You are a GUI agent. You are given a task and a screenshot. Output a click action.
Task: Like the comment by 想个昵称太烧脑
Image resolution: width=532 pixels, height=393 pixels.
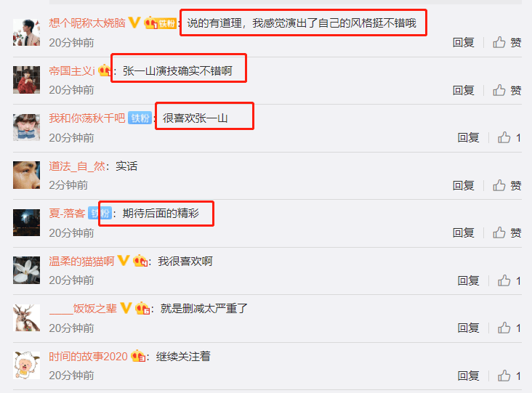[507, 43]
